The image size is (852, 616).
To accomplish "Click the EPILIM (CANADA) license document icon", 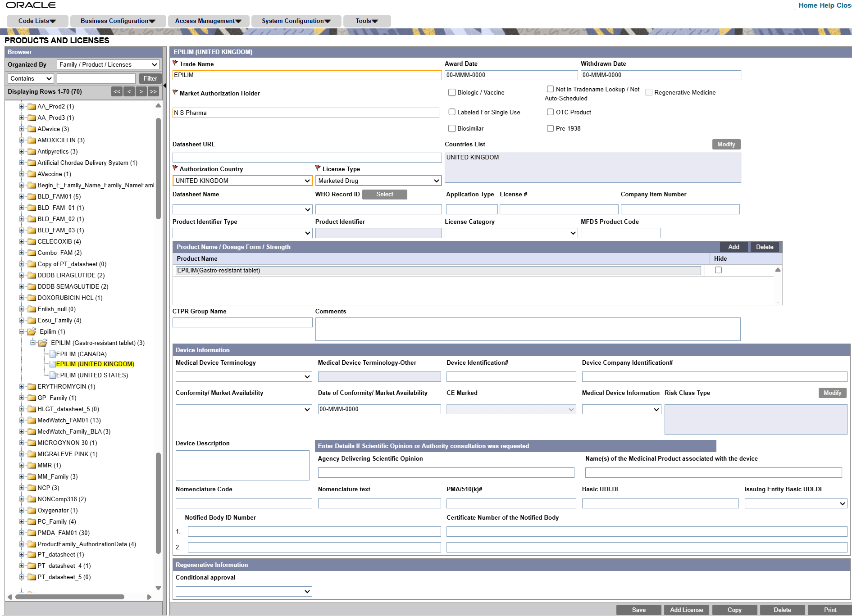I will click(54, 354).
